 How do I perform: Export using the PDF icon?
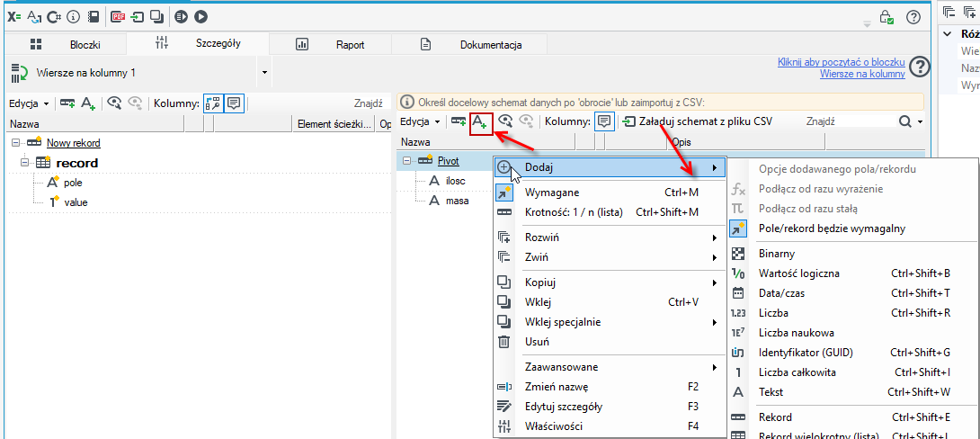pyautogui.click(x=118, y=17)
